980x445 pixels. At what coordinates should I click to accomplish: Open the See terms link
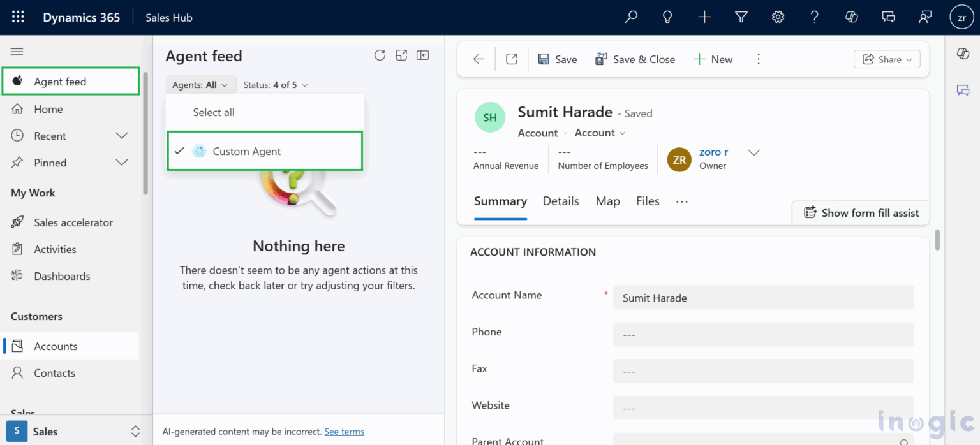click(344, 432)
